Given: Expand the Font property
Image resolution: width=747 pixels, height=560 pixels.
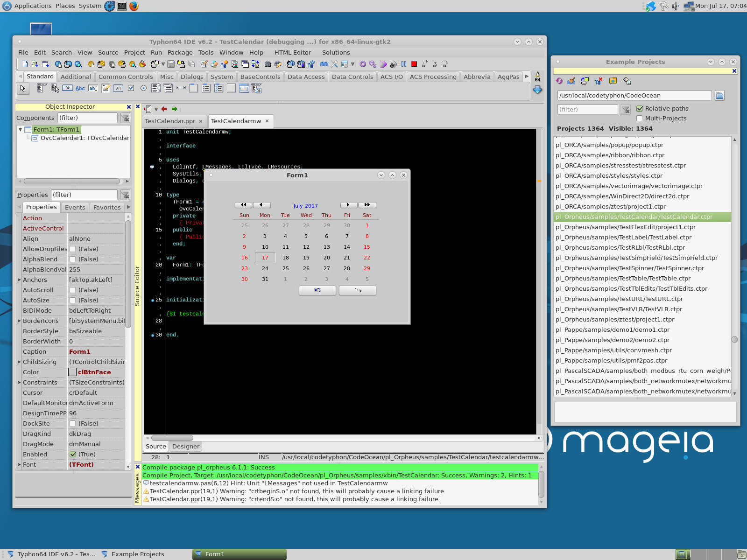Looking at the screenshot, I should [x=19, y=465].
